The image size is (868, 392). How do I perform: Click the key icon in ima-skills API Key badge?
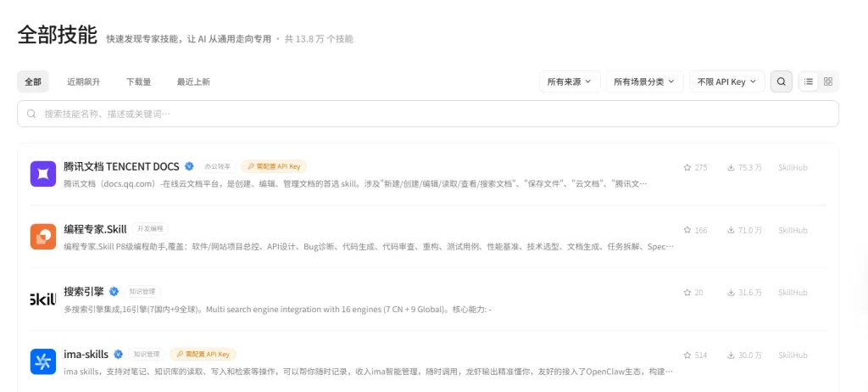(180, 355)
